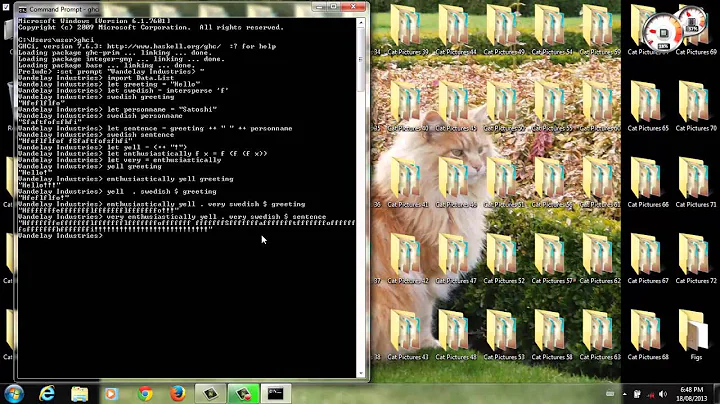Select the Cat Pictures 47 folder

click(456, 259)
